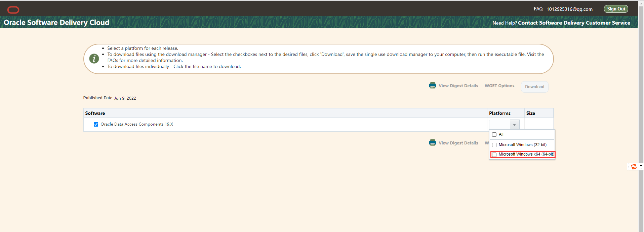Open the FAQ link
644x232 pixels.
[538, 9]
